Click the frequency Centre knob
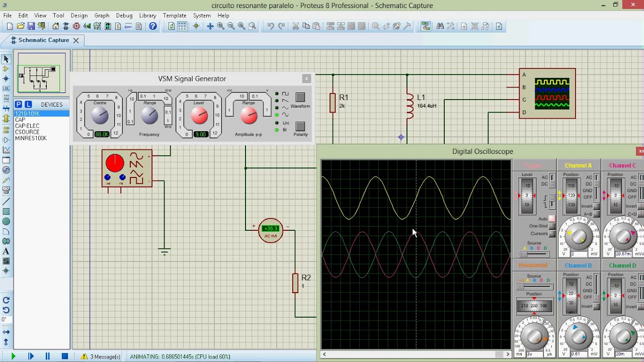Image resolution: width=644 pixels, height=362 pixels. [x=100, y=116]
